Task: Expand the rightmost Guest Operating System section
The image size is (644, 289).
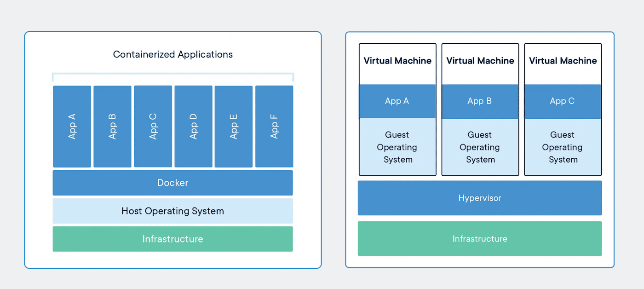Action: [563, 147]
